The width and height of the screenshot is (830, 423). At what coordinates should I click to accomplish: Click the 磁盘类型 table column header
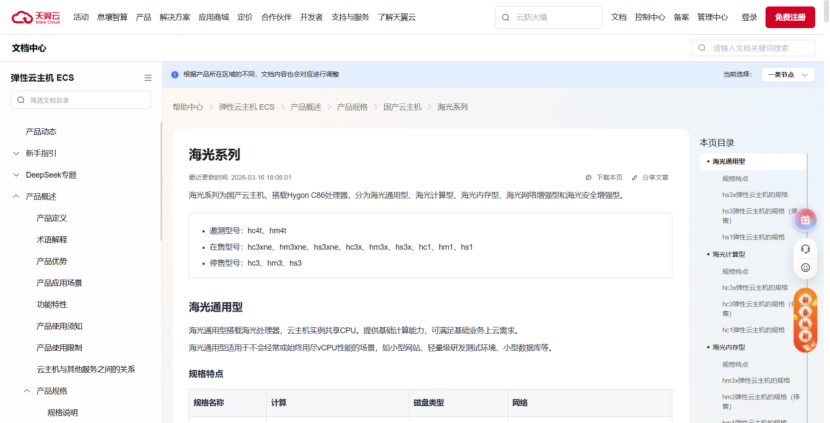coord(429,403)
